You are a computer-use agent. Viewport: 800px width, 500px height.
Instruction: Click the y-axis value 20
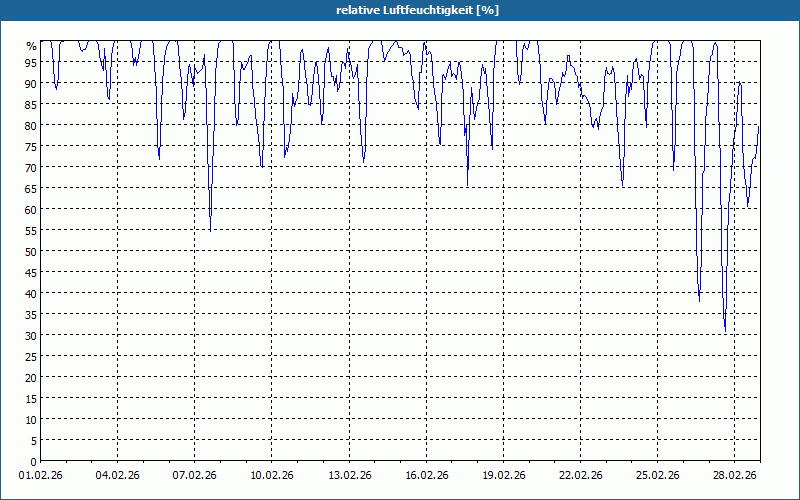[x=31, y=378]
